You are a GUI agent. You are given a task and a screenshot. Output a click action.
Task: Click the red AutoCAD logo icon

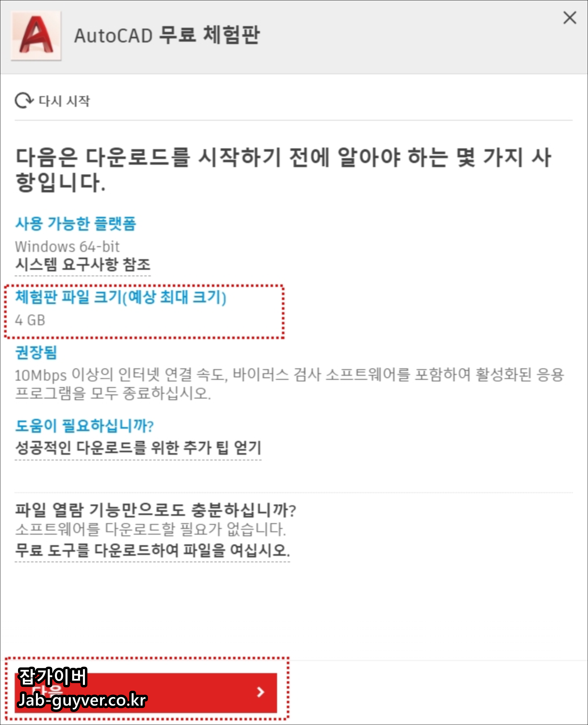pyautogui.click(x=36, y=35)
